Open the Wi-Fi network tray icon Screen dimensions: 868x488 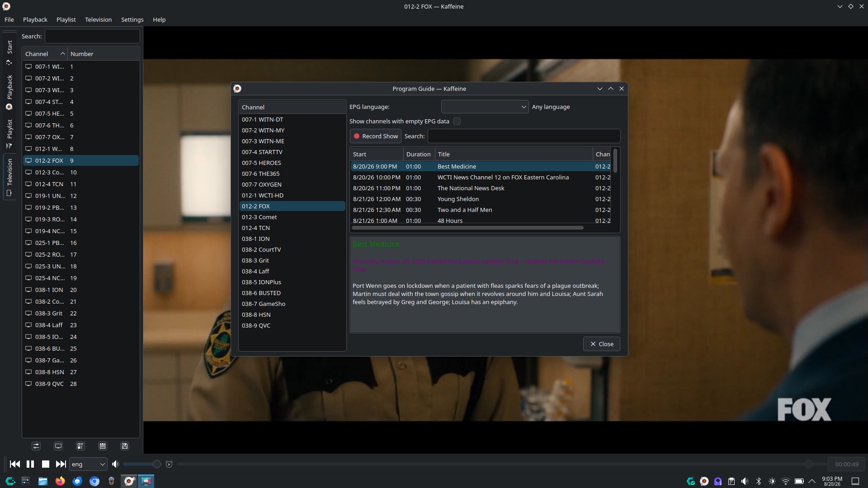786,481
